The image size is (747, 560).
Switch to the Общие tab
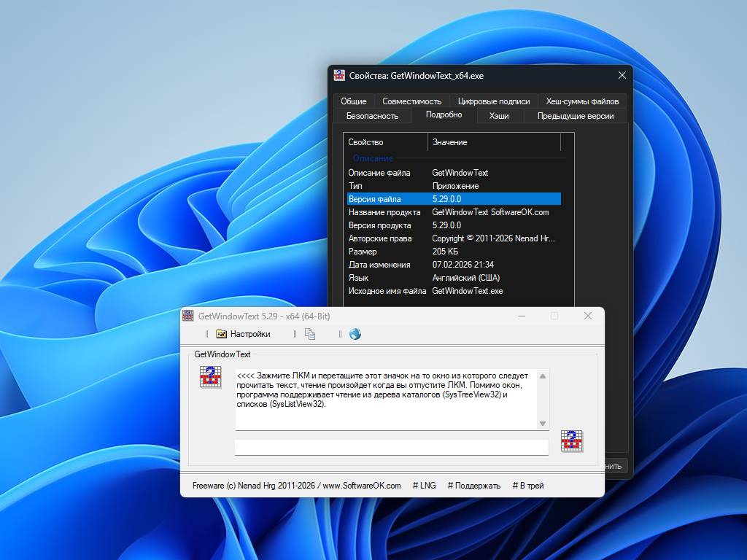[x=354, y=101]
